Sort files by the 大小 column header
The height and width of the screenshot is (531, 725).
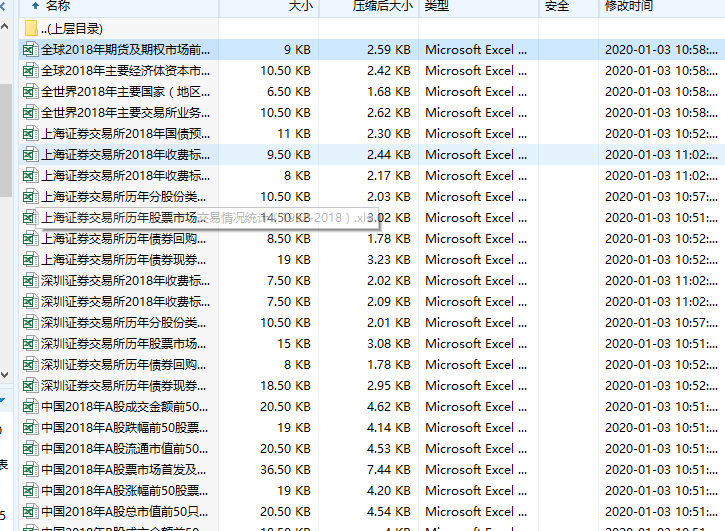tap(269, 6)
